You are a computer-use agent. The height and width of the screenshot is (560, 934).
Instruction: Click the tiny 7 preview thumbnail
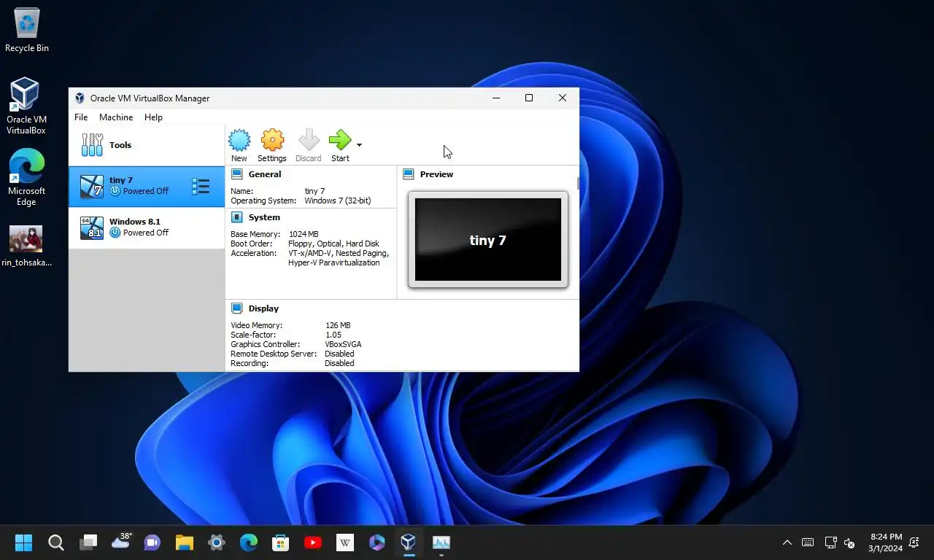click(x=488, y=240)
